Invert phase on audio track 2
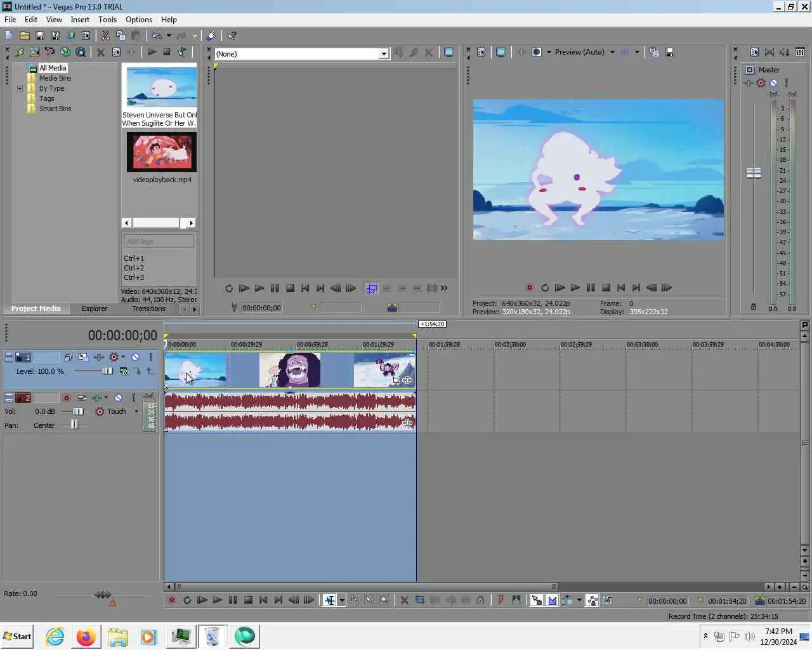812x650 pixels. [x=82, y=397]
